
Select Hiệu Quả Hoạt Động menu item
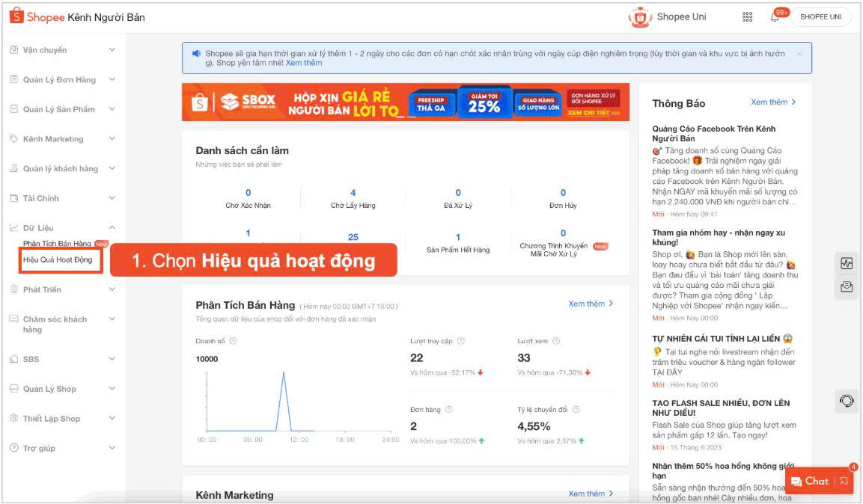pos(58,259)
